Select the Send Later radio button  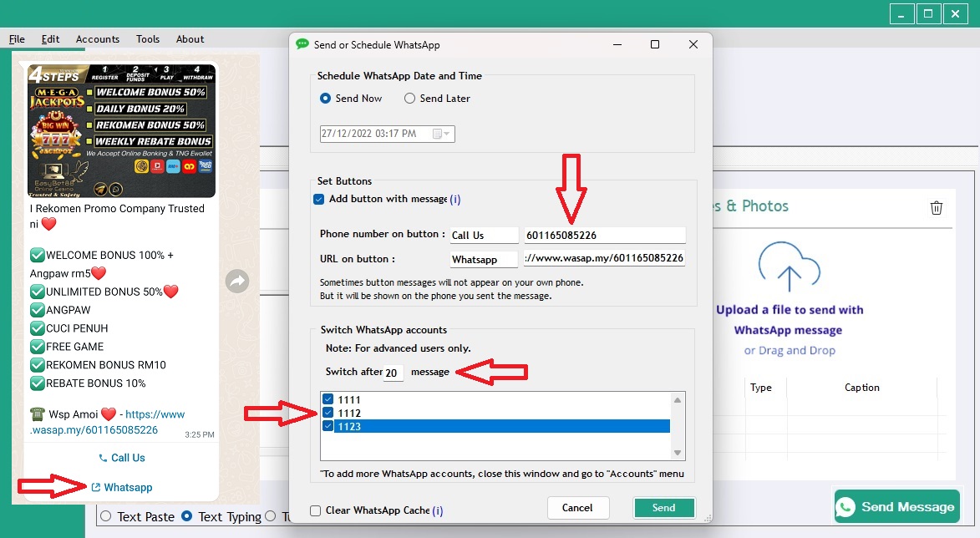coord(409,99)
